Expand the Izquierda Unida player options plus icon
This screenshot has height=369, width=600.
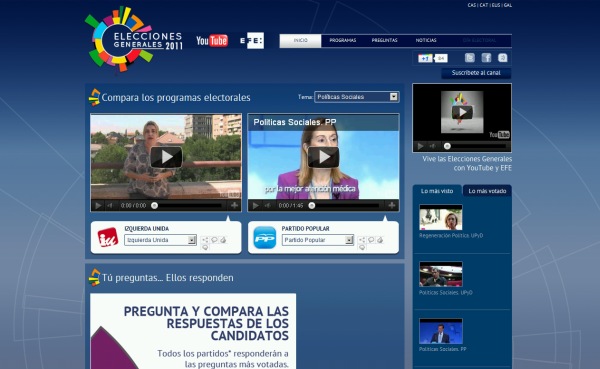click(x=234, y=206)
